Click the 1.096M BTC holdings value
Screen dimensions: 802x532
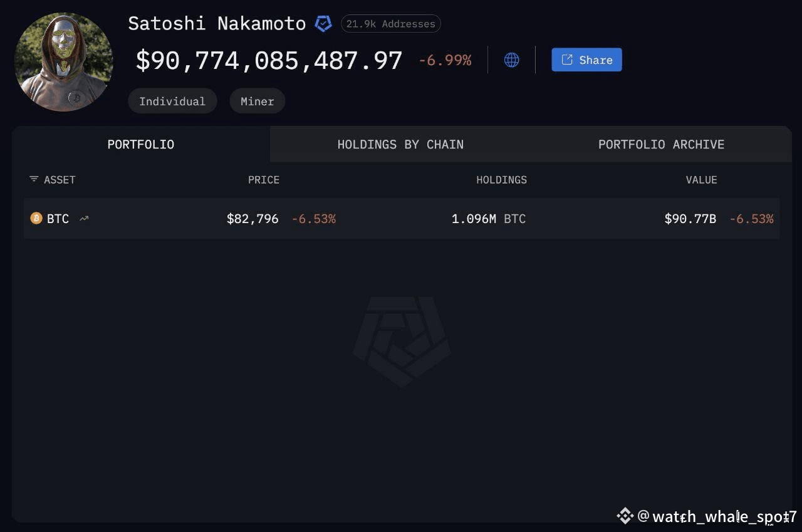pyautogui.click(x=489, y=219)
